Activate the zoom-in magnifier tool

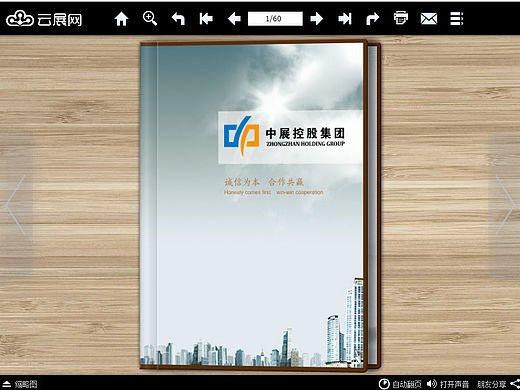click(150, 18)
